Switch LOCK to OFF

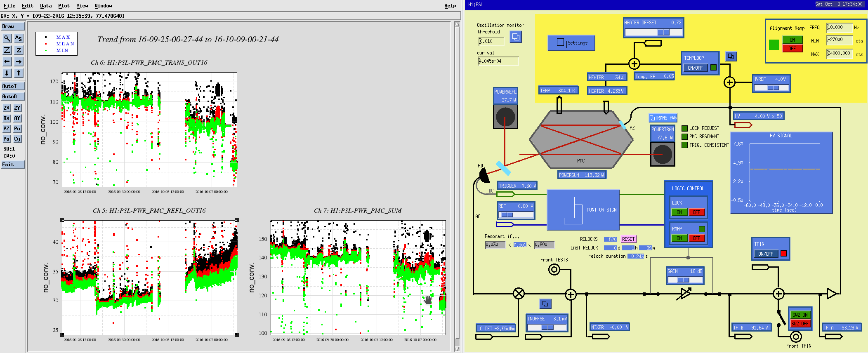click(x=696, y=212)
